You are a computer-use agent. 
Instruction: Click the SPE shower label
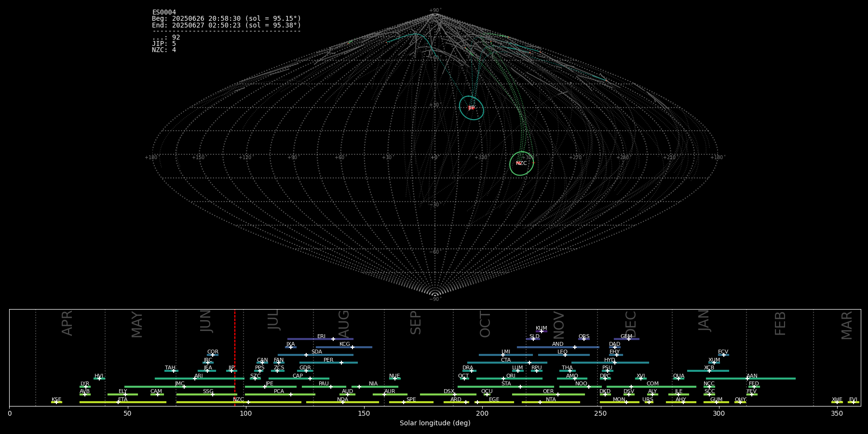point(411,400)
